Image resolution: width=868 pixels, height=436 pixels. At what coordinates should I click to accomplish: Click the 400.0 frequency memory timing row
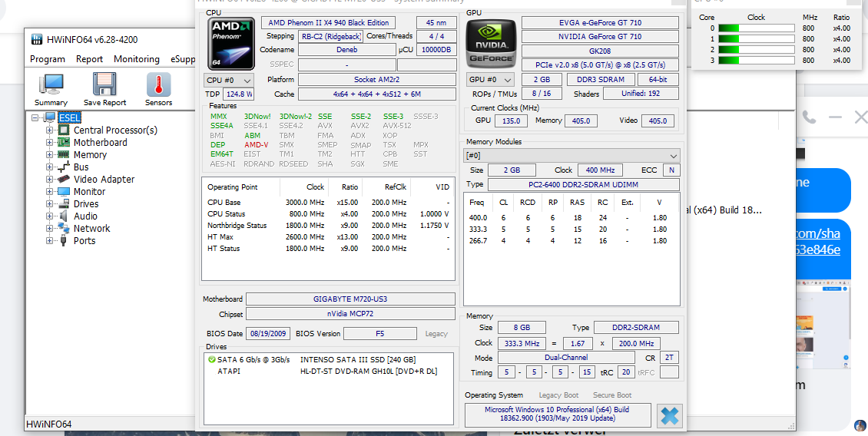[571, 217]
